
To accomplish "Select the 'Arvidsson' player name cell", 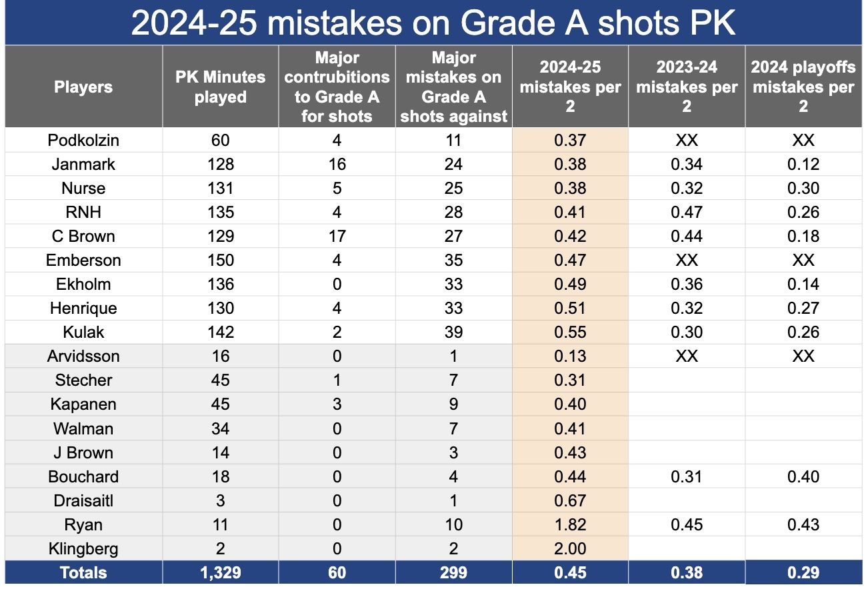I will [x=83, y=356].
